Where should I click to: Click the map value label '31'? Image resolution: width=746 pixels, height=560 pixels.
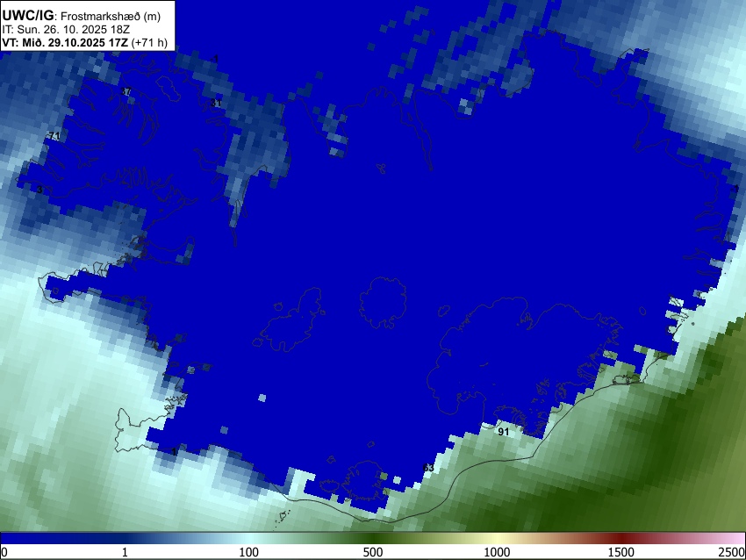[x=216, y=103]
